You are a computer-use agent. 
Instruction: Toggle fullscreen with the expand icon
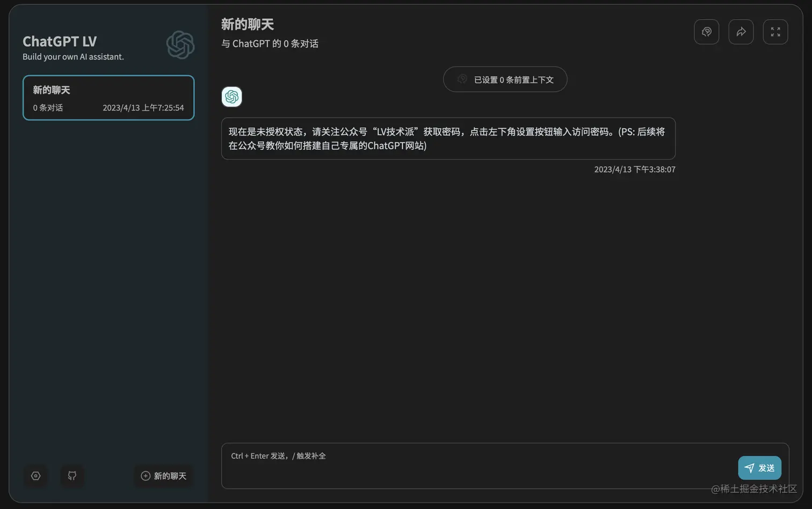click(775, 32)
